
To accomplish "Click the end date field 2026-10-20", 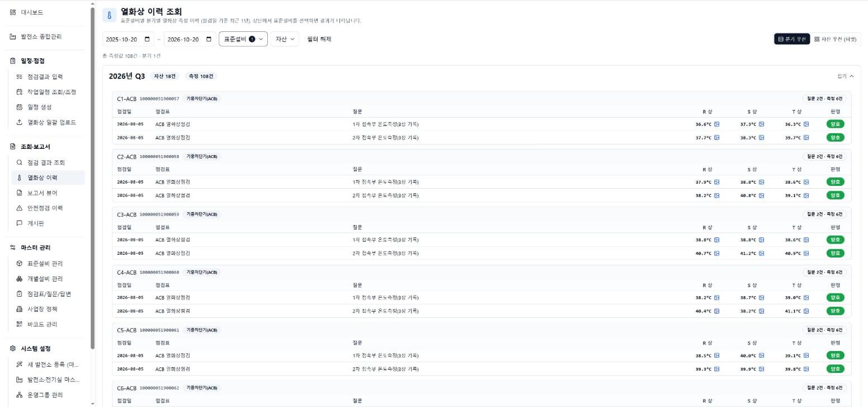I will point(190,39).
